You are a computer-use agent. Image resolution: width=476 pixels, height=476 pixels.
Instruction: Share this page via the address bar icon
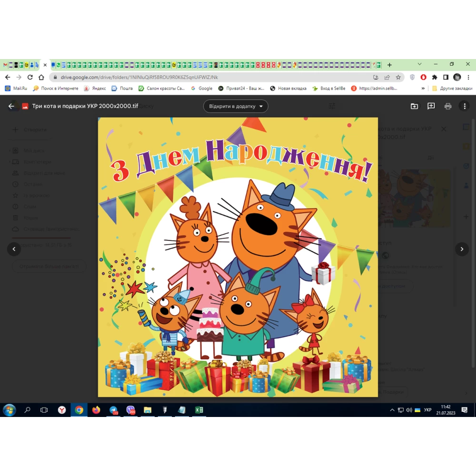[387, 78]
